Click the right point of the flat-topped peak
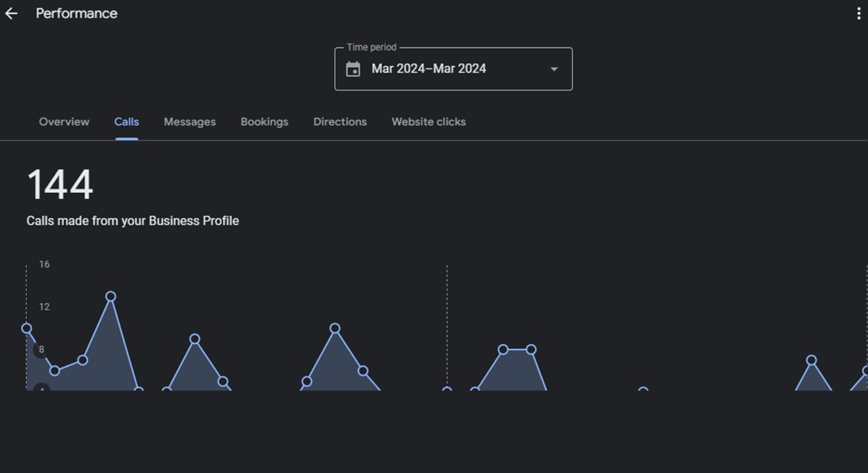Image resolution: width=868 pixels, height=473 pixels. point(531,350)
